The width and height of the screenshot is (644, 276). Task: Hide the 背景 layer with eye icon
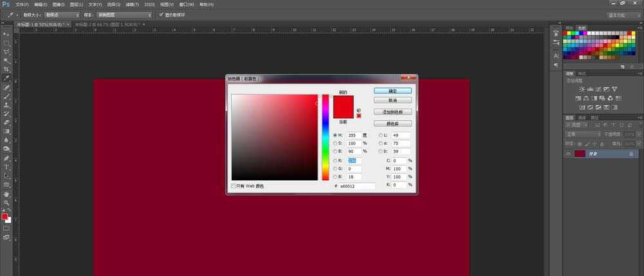coord(568,154)
